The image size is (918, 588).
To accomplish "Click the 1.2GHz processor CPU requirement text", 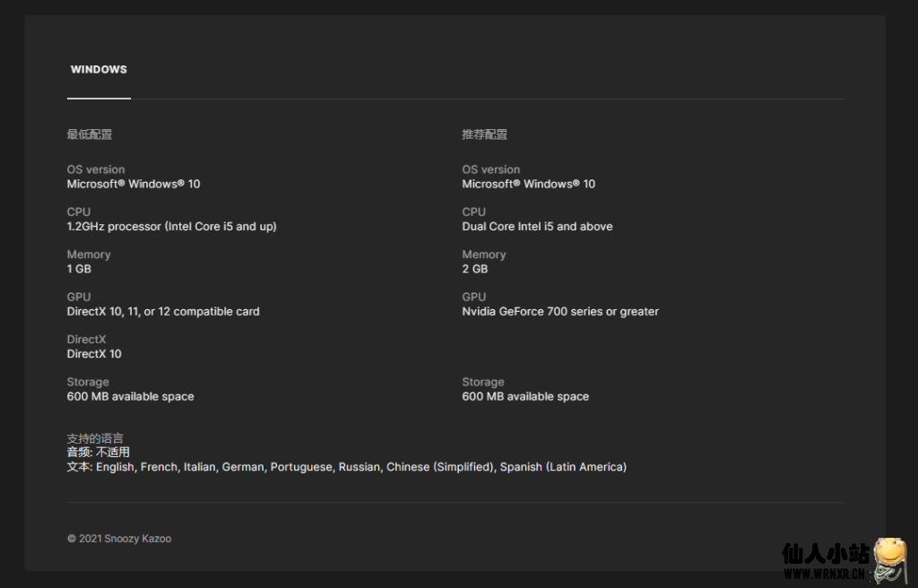I will tap(171, 227).
